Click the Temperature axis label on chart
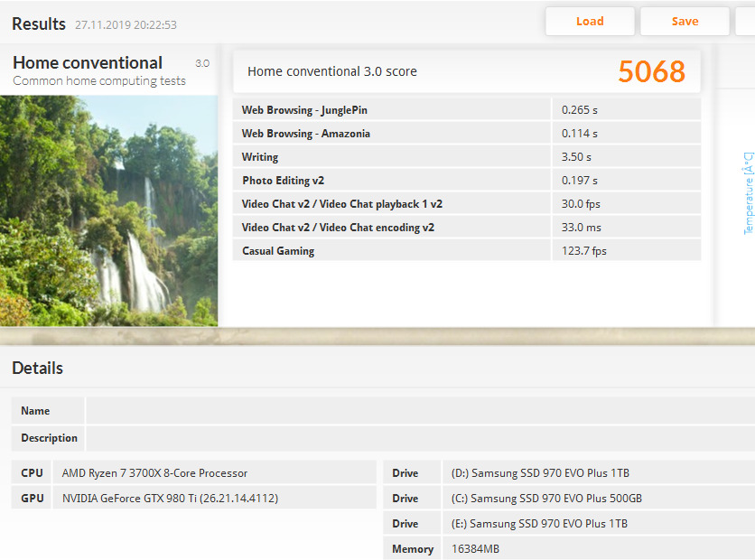Image resolution: width=755 pixels, height=560 pixels. (748, 194)
